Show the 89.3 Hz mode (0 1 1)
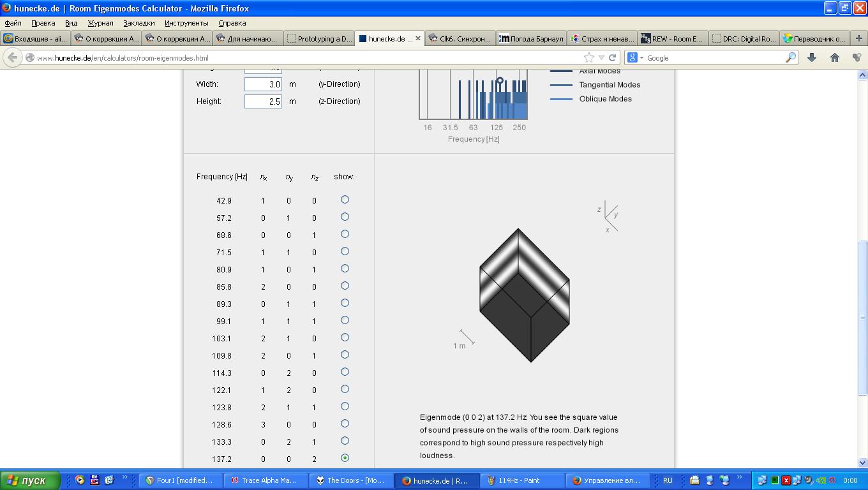The height and width of the screenshot is (490, 868). coord(345,303)
